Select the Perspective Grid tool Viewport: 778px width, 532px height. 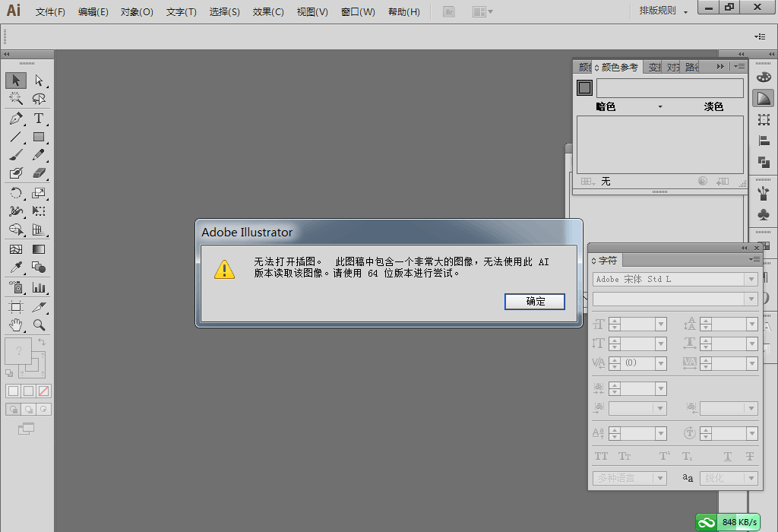[x=39, y=230]
